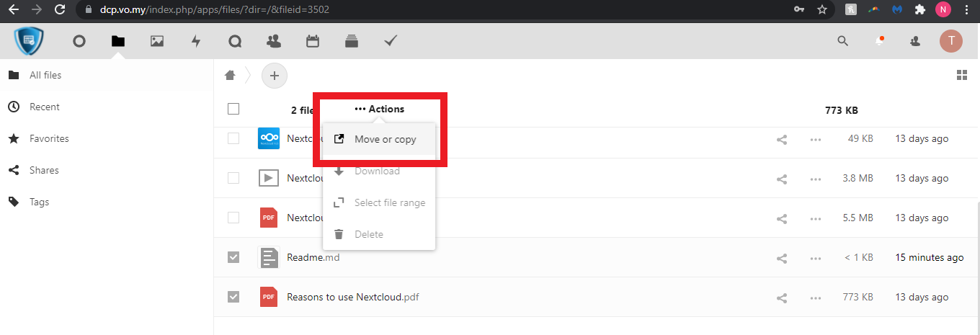The width and height of the screenshot is (980, 335).
Task: Click the plus button to add new file
Action: 274,75
